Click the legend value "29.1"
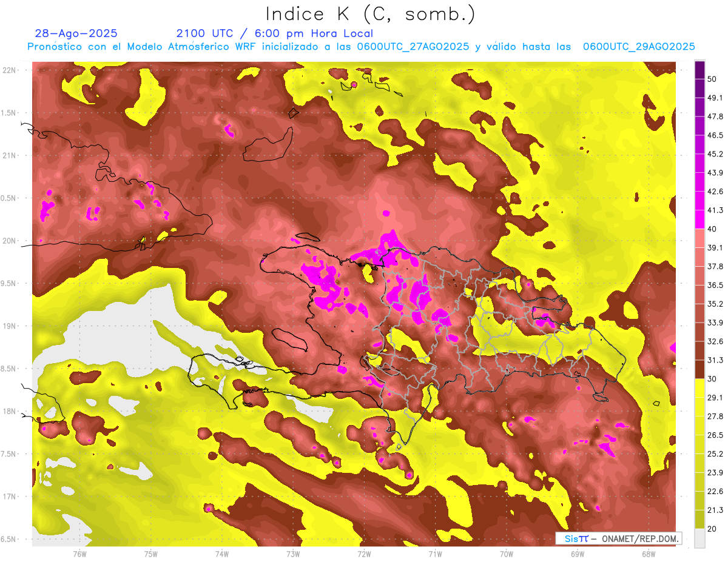 [715, 398]
